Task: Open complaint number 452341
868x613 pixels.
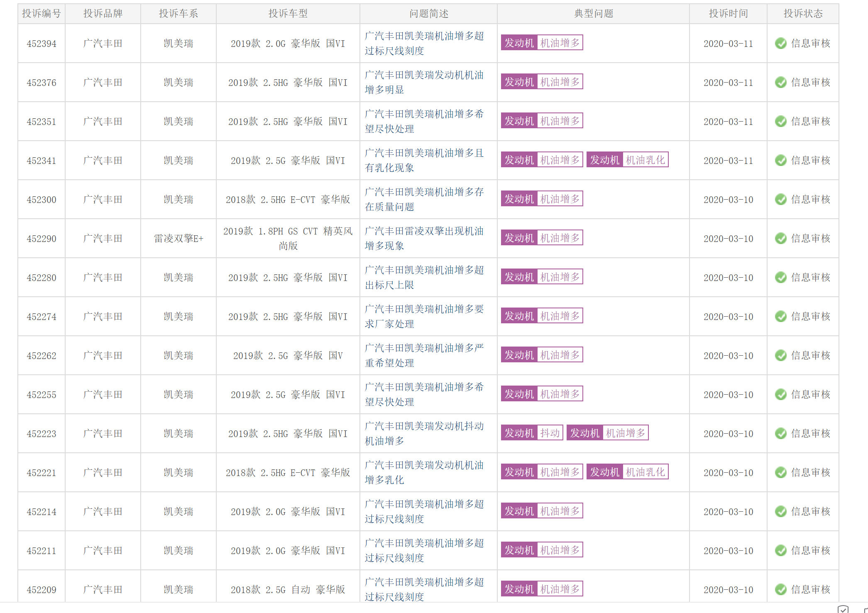Action: coord(42,161)
